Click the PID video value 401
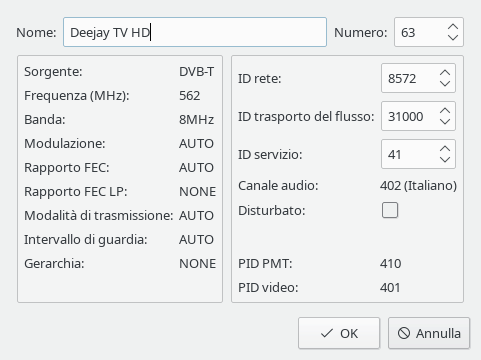 pos(390,288)
